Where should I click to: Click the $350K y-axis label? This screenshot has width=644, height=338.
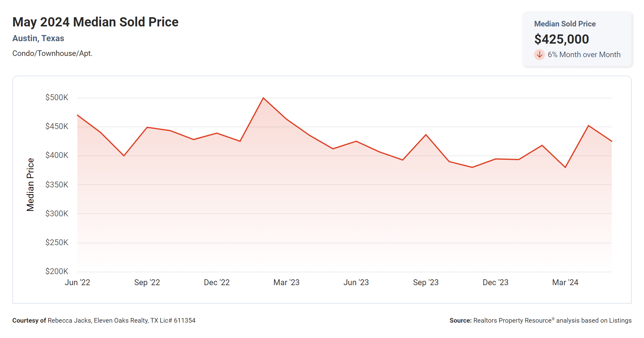[57, 185]
